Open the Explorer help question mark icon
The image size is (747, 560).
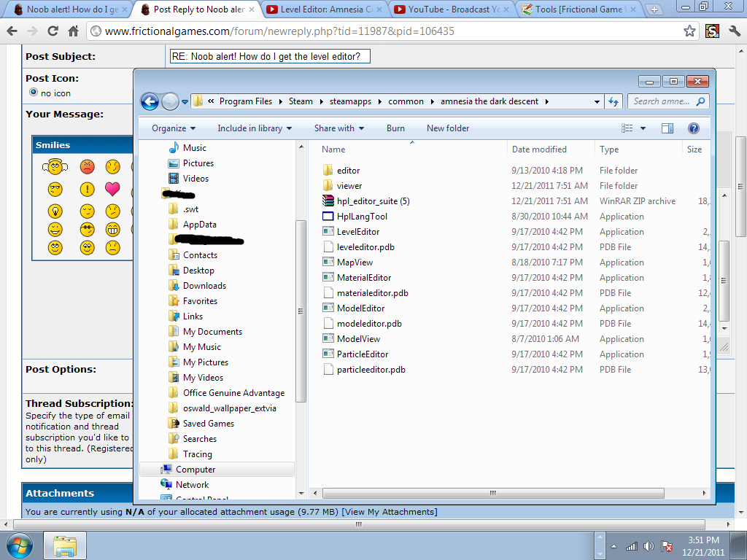point(694,128)
